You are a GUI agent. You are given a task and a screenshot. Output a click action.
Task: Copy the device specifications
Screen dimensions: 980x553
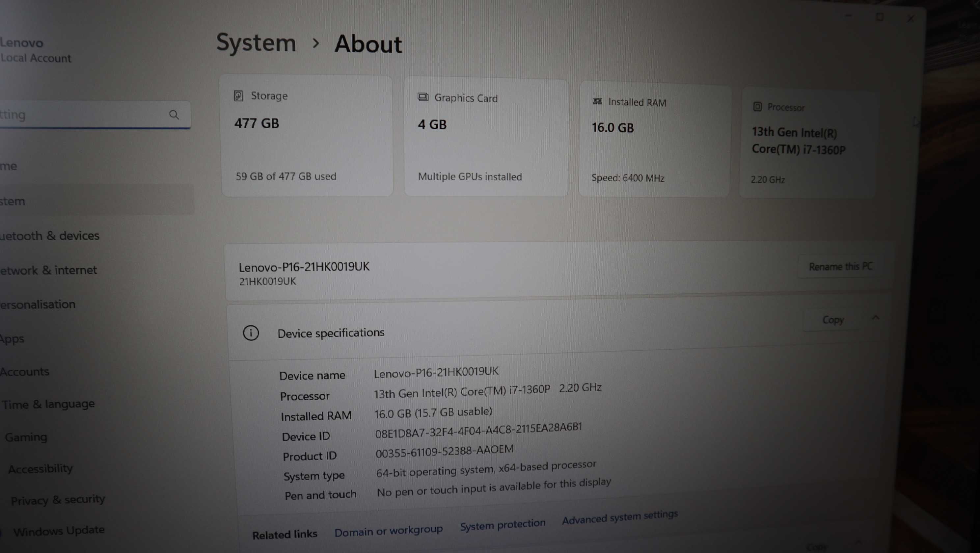833,320
